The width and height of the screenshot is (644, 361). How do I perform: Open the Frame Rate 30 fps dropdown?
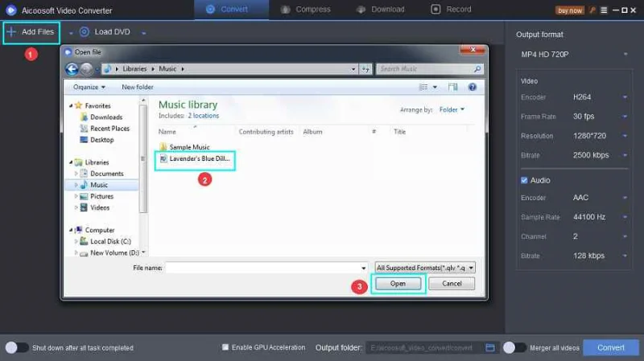(x=600, y=117)
